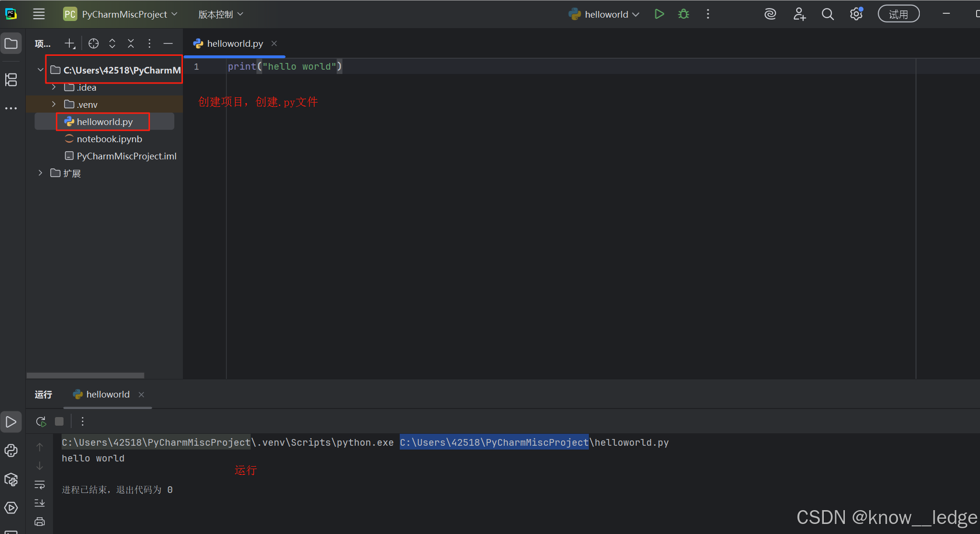The height and width of the screenshot is (534, 980).
Task: Collapse all items in project tree
Action: (131, 44)
